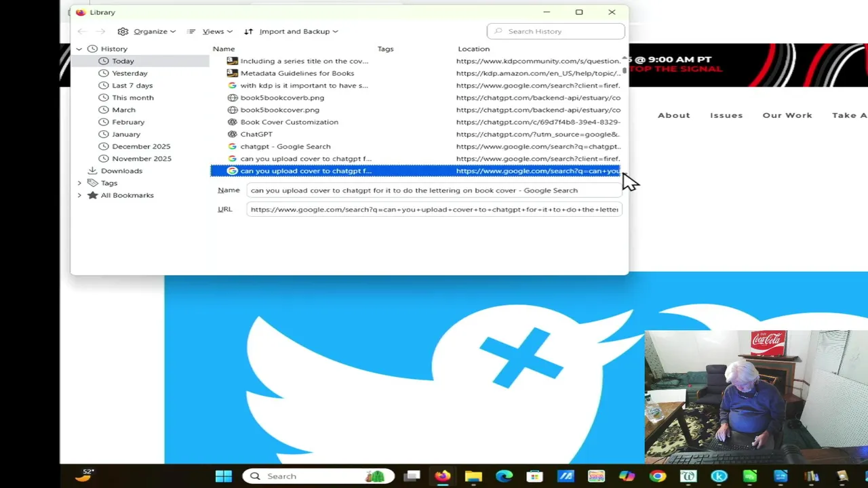Click the clock icon beside History
The height and width of the screenshot is (488, 868).
[x=92, y=49]
